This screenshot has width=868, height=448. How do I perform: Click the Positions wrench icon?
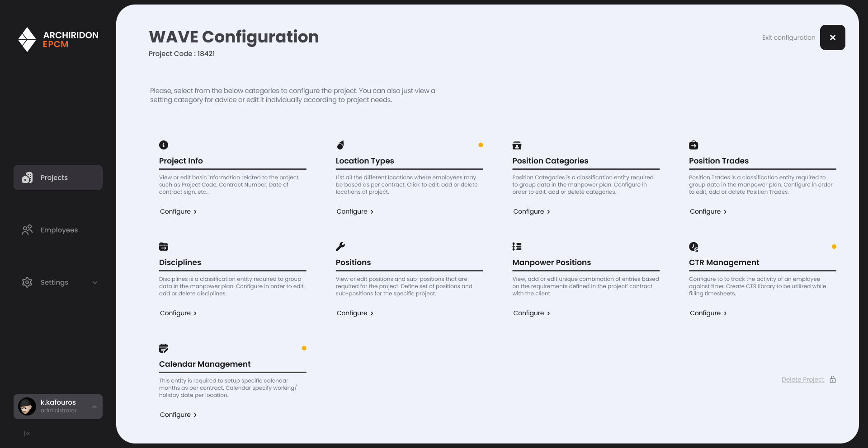tap(340, 247)
